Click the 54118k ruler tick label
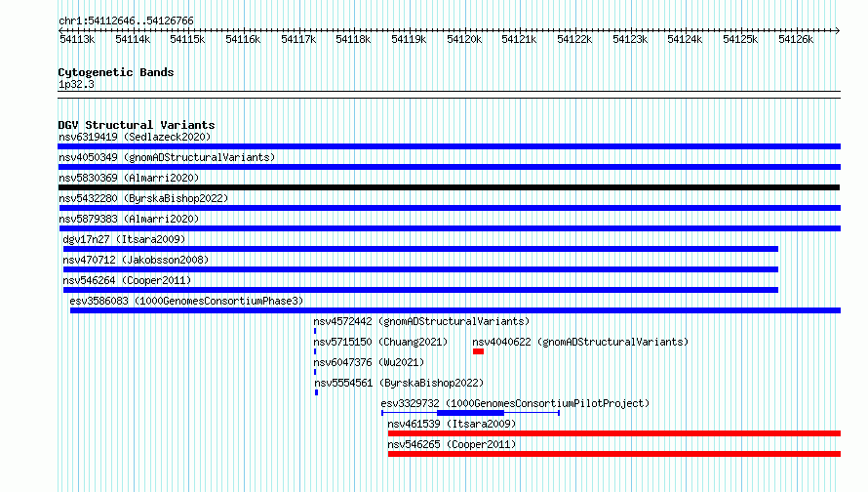 pyautogui.click(x=353, y=39)
